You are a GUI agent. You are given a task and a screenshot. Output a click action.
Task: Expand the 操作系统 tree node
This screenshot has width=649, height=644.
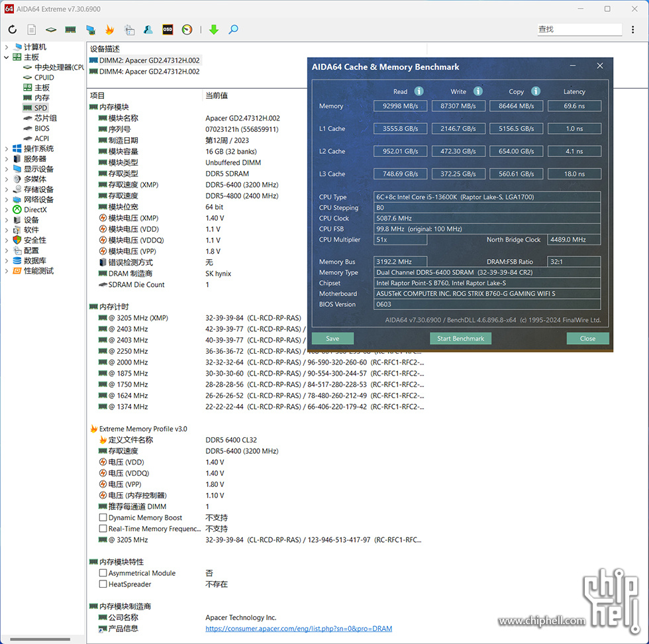coord(6,148)
